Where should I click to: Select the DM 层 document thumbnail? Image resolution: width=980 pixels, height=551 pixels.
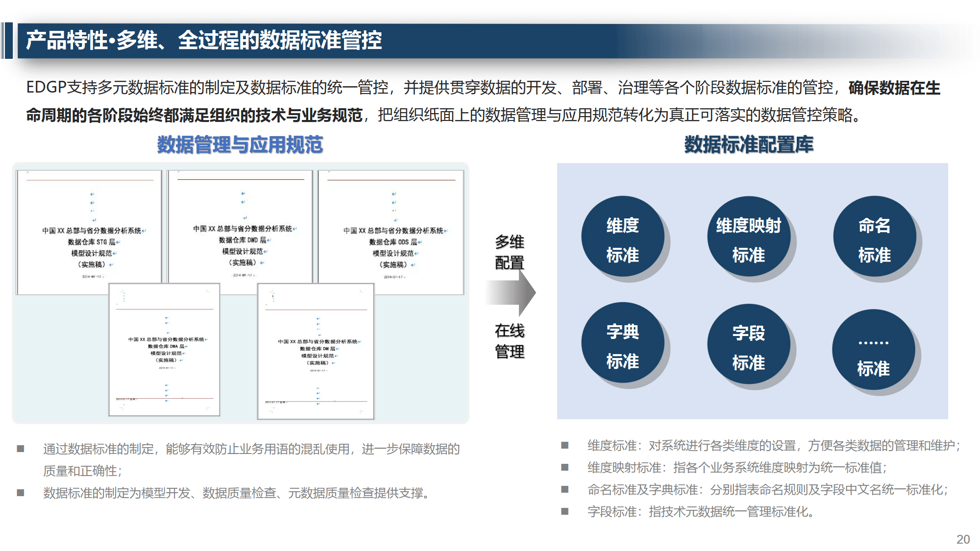316,352
